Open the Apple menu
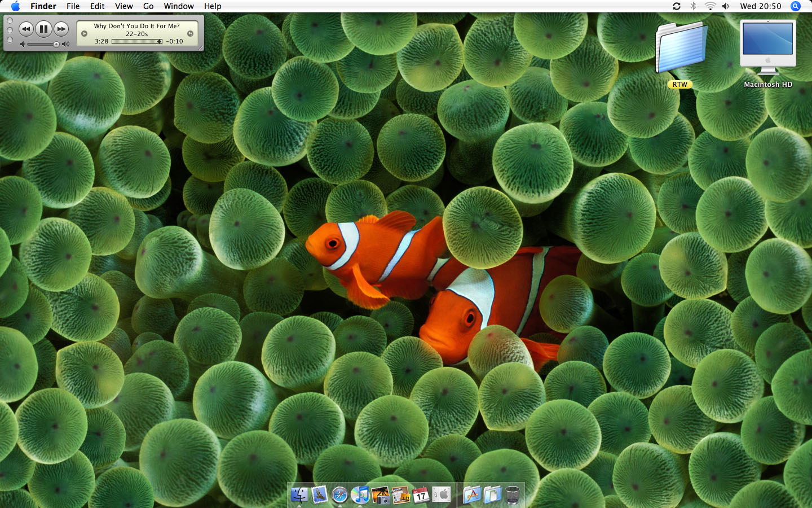The image size is (812, 508). click(15, 6)
